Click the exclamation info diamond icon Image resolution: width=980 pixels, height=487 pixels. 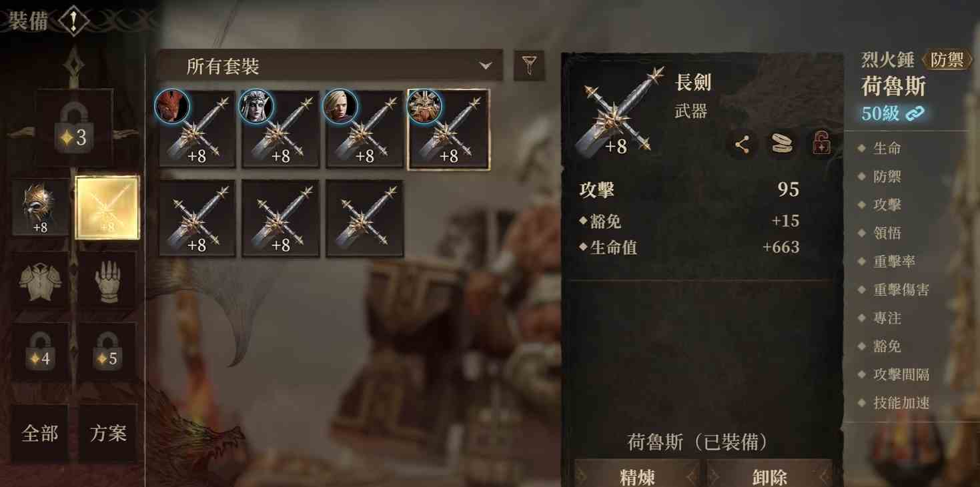coord(73,21)
